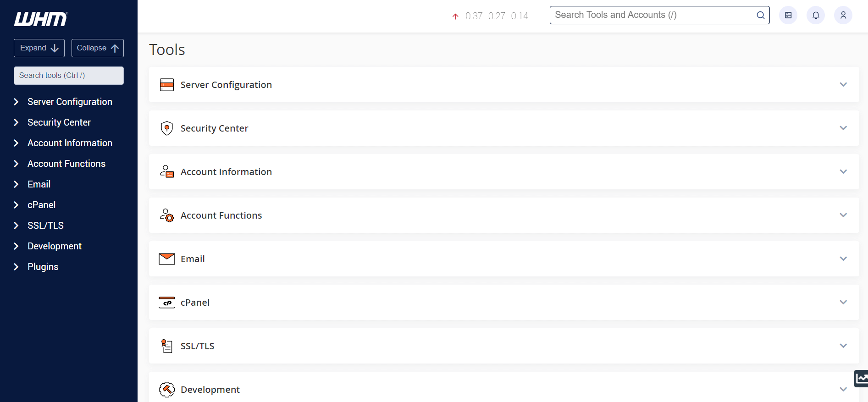Open Plugins in the sidebar
The width and height of the screenshot is (868, 402).
click(43, 267)
